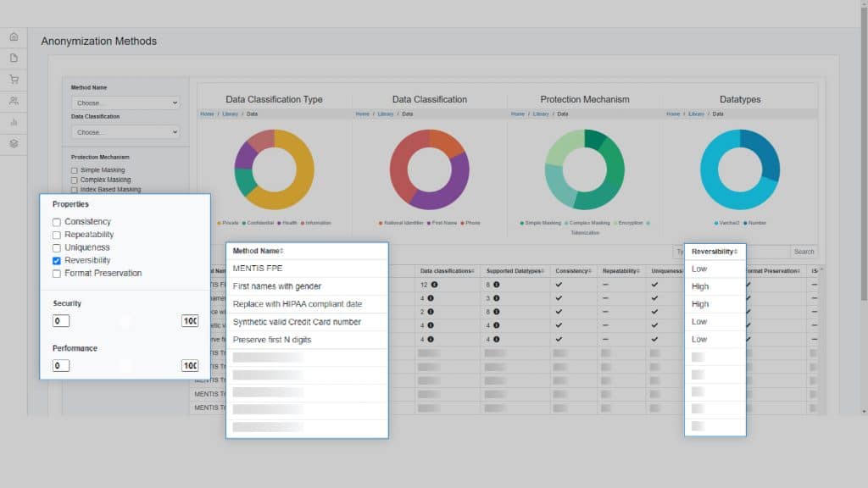Tick the Format Preservation checkbox
Viewport: 868px width, 488px height.
point(57,274)
